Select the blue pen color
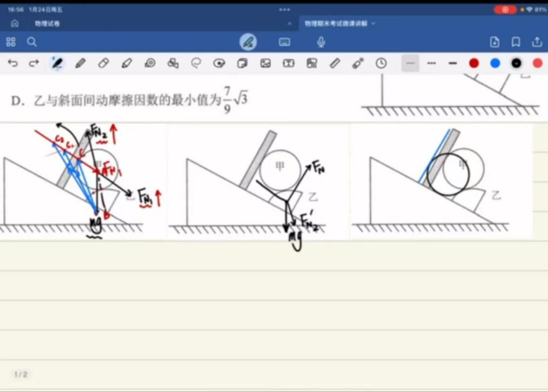The height and width of the screenshot is (392, 548). (x=495, y=63)
